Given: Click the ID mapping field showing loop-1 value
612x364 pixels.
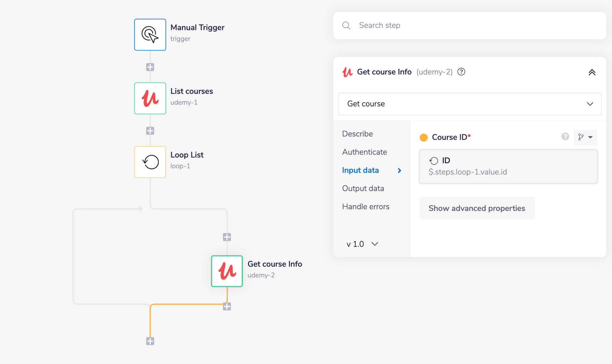Looking at the screenshot, I should (x=508, y=166).
